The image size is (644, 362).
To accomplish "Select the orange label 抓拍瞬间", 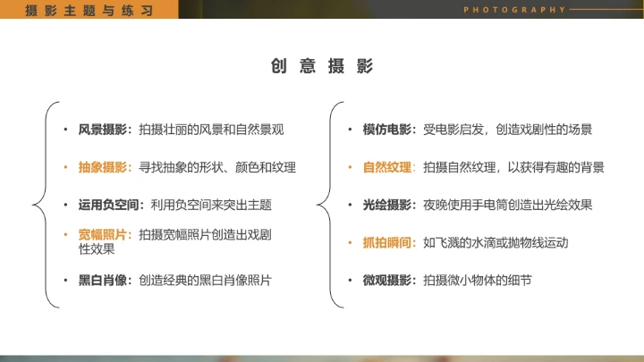I will (387, 242).
